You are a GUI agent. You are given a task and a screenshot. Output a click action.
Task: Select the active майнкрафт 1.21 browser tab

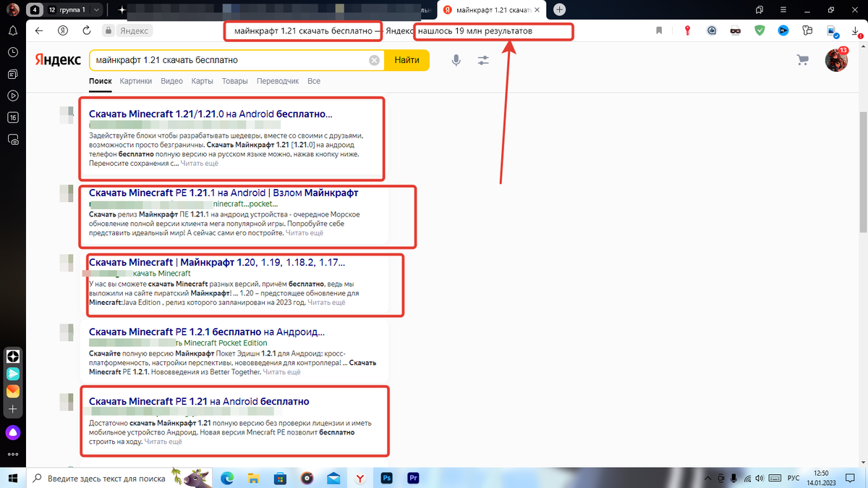pyautogui.click(x=492, y=10)
